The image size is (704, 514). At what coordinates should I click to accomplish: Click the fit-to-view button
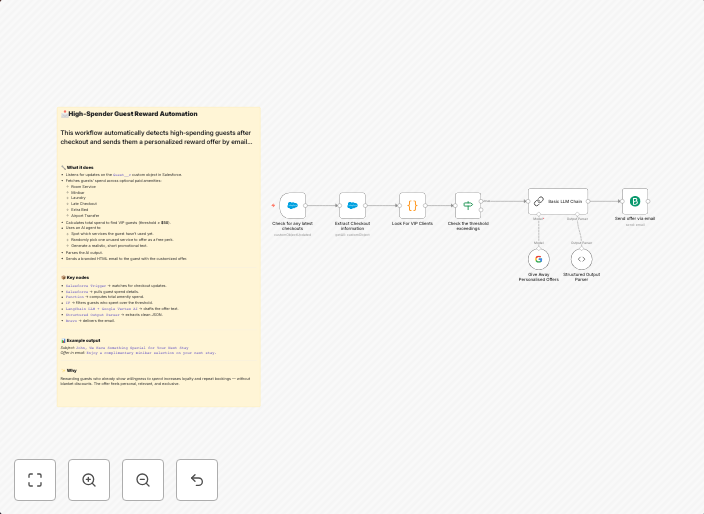coord(35,480)
